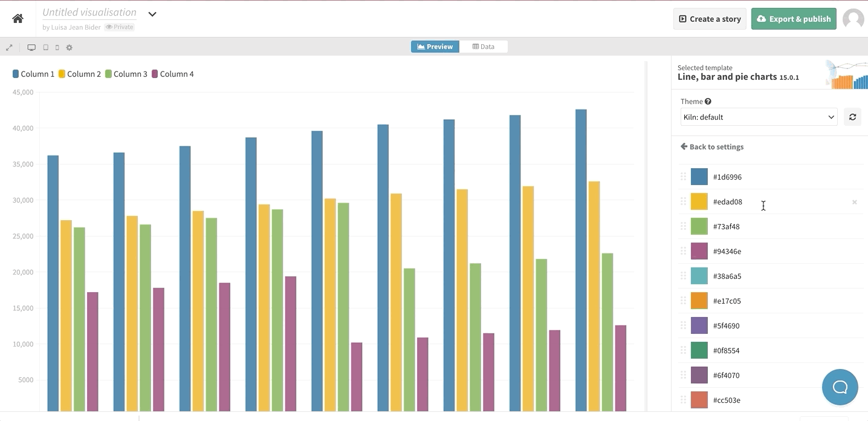This screenshot has height=421, width=868.
Task: Select the Preview tab
Action: click(x=435, y=47)
